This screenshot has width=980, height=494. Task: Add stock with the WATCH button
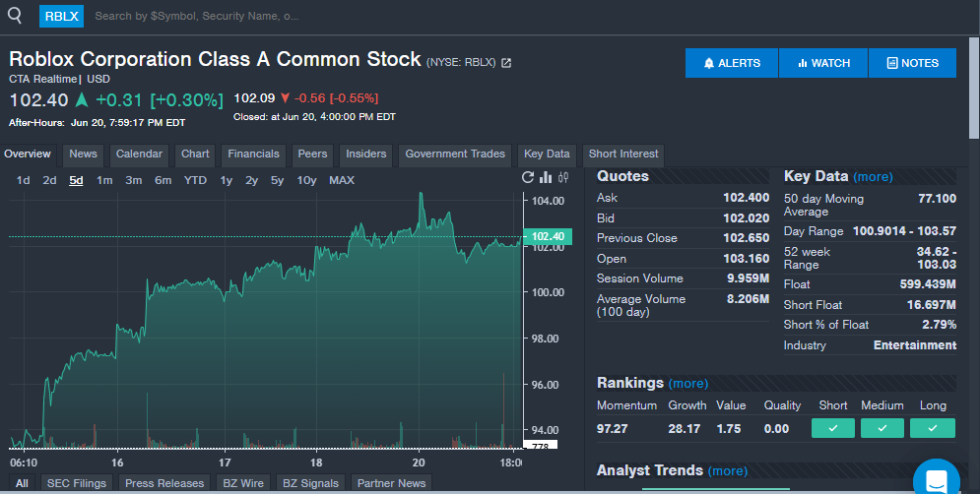coord(823,63)
